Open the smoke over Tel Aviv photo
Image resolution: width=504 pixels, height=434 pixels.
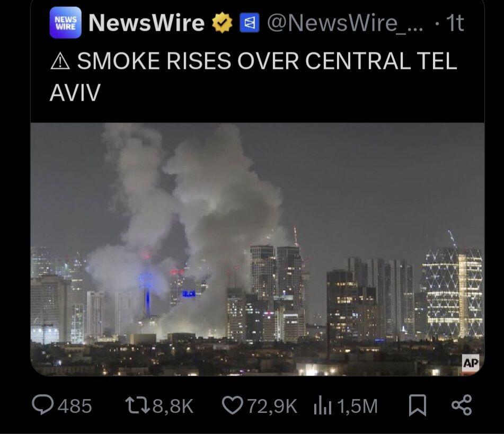(x=258, y=250)
